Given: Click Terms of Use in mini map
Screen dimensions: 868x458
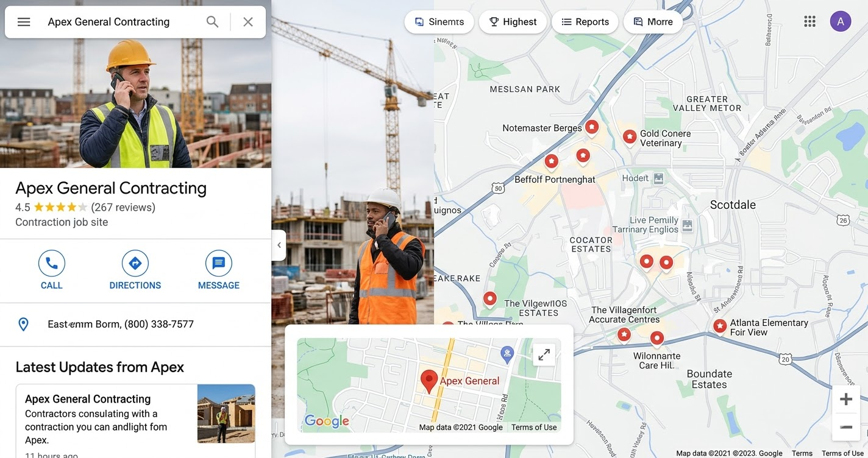Looking at the screenshot, I should point(534,428).
